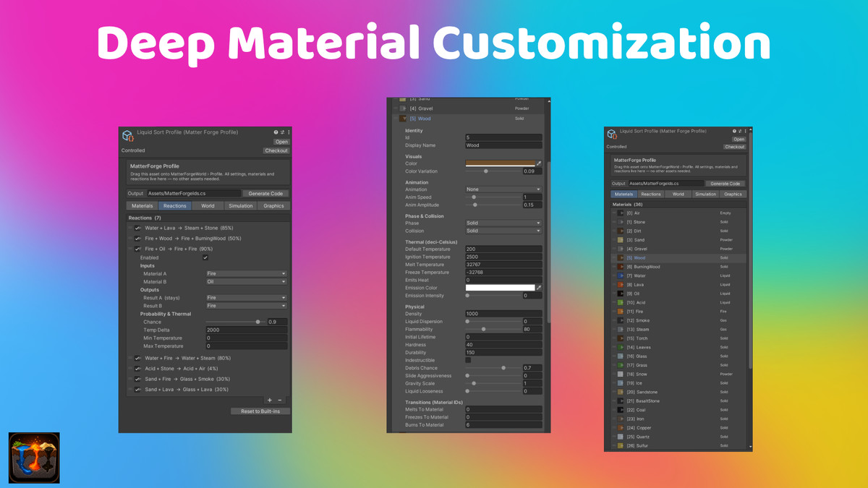868x488 pixels.
Task: Open the Result A (stays) dropdown
Action: 247,298
